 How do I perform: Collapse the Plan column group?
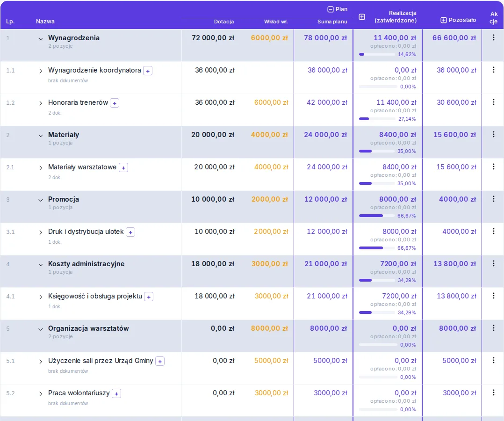pos(331,9)
